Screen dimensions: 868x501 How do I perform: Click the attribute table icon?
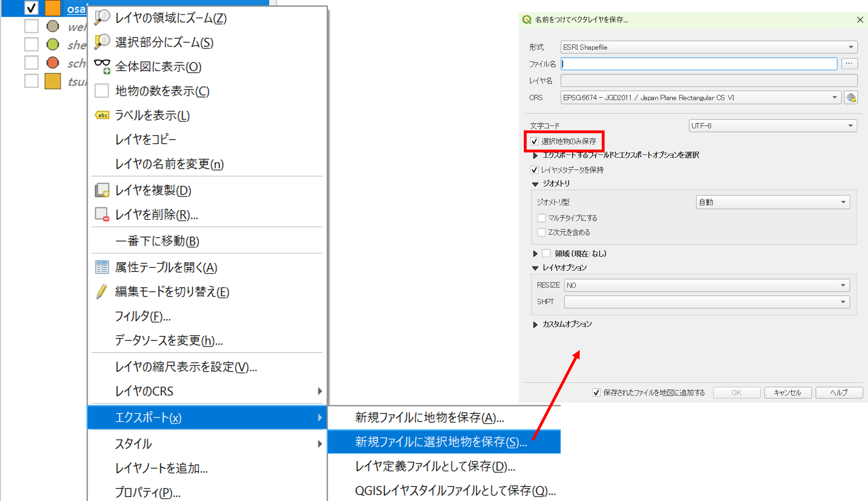coord(102,267)
